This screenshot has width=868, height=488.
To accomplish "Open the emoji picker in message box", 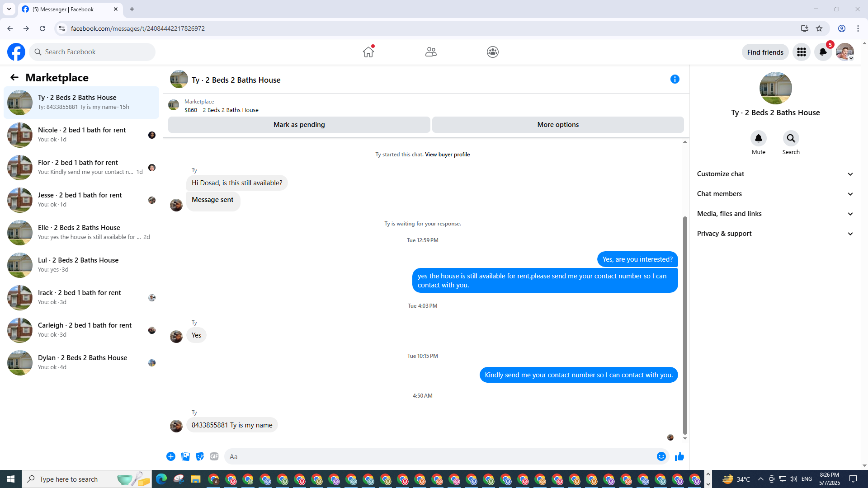I will (x=661, y=457).
